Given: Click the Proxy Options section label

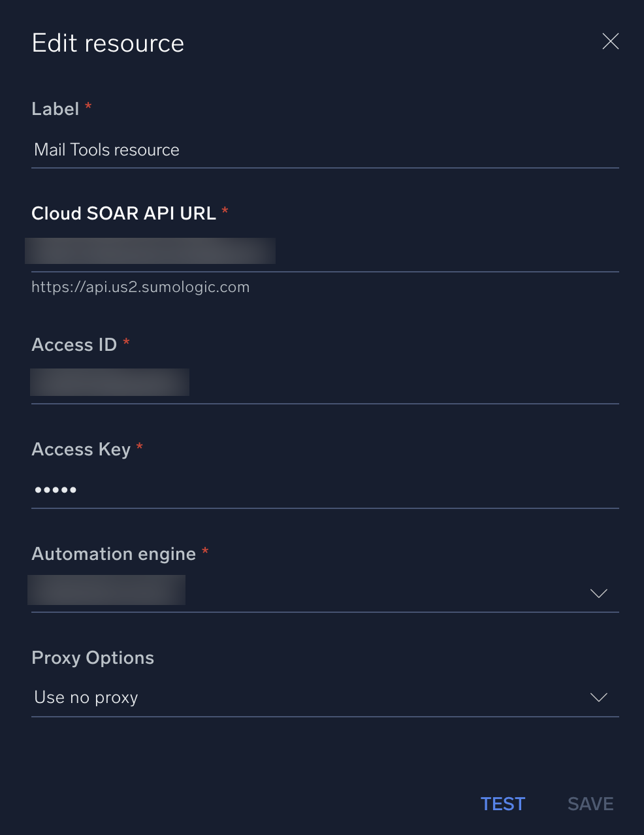Looking at the screenshot, I should tap(92, 658).
